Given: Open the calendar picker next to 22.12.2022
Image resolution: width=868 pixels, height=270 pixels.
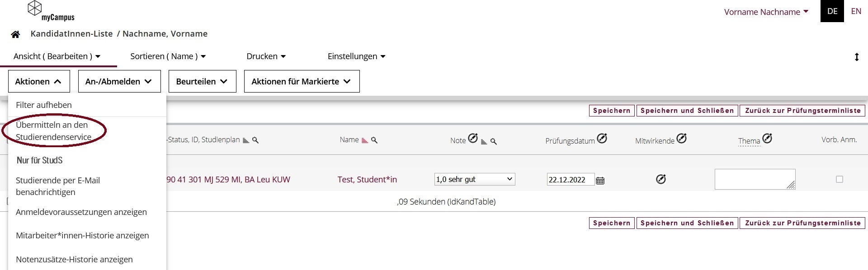Looking at the screenshot, I should 600,180.
